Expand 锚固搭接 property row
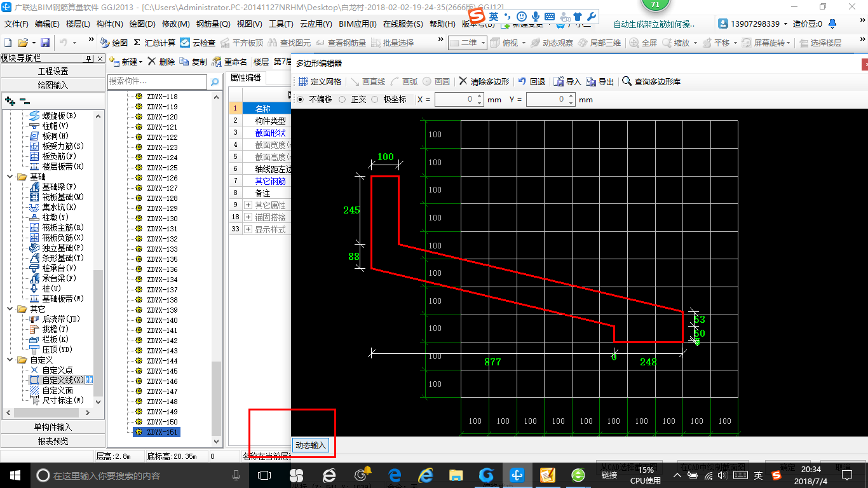 click(248, 217)
